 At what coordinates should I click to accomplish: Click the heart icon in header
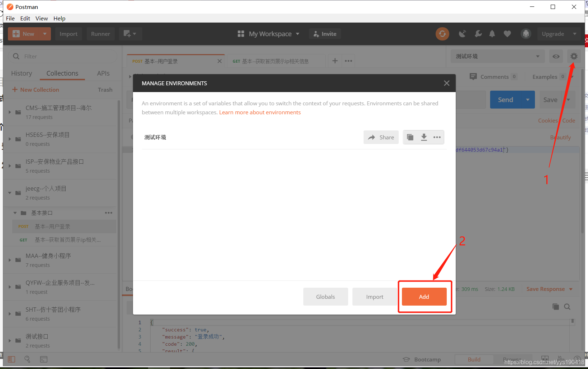[507, 34]
